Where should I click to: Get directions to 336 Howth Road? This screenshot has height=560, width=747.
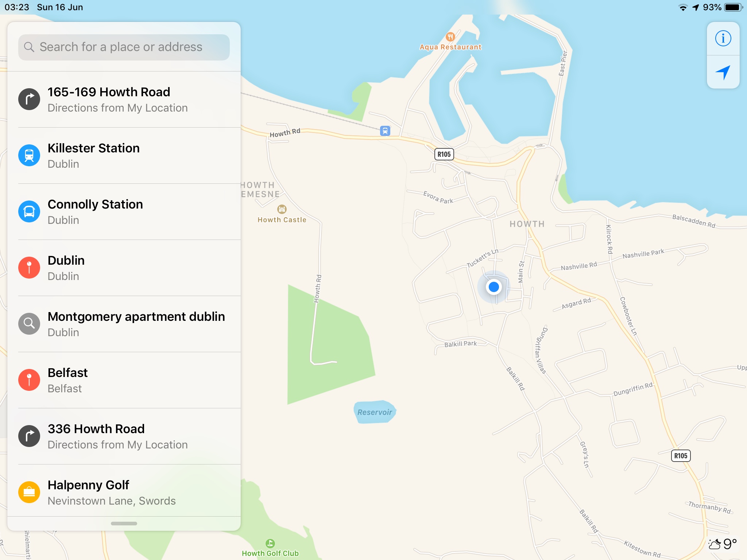[x=124, y=436]
